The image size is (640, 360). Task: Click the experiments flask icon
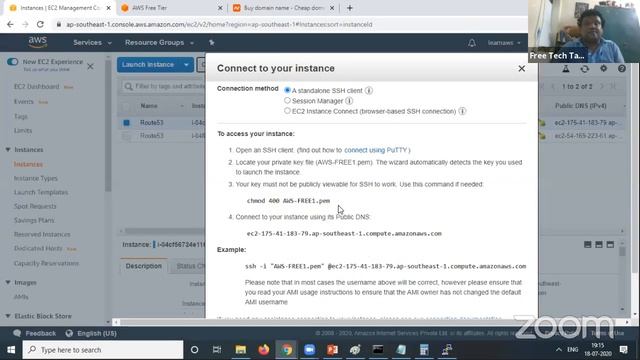point(566,69)
